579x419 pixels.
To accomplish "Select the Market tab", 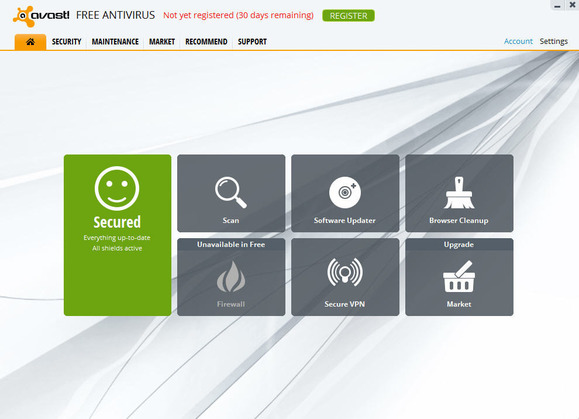I will click(162, 42).
